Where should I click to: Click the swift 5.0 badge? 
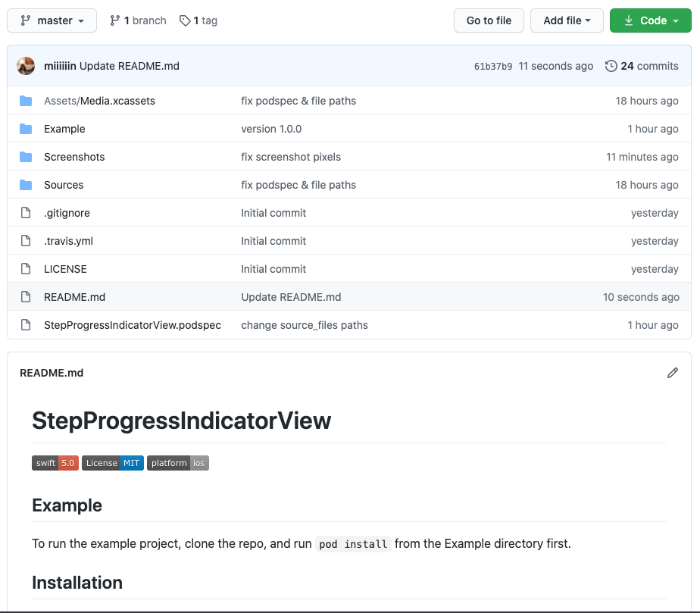(55, 463)
